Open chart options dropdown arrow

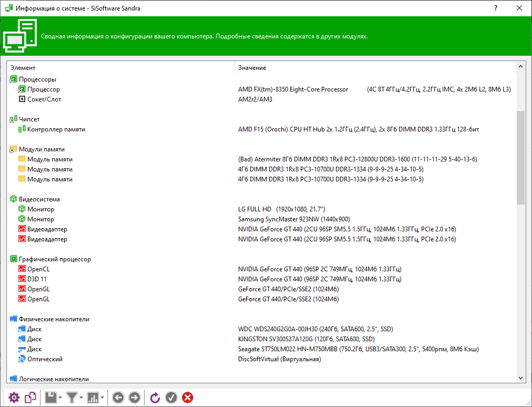[102, 398]
